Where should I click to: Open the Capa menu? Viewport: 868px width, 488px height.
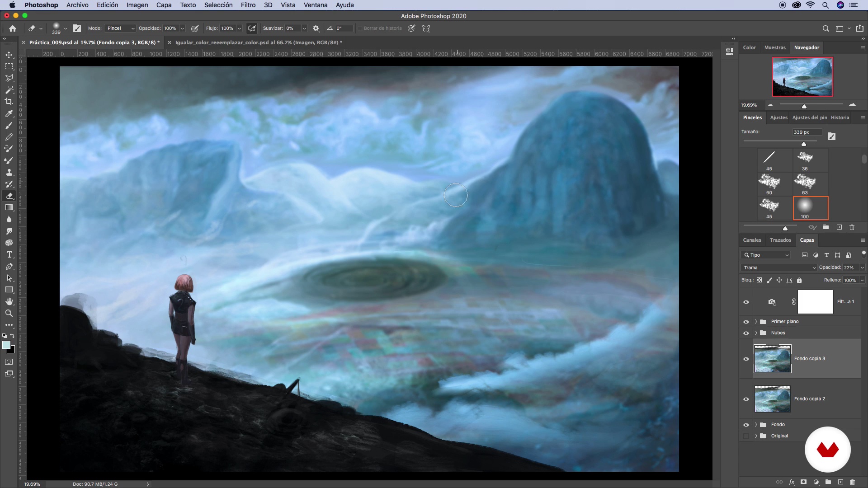point(164,5)
